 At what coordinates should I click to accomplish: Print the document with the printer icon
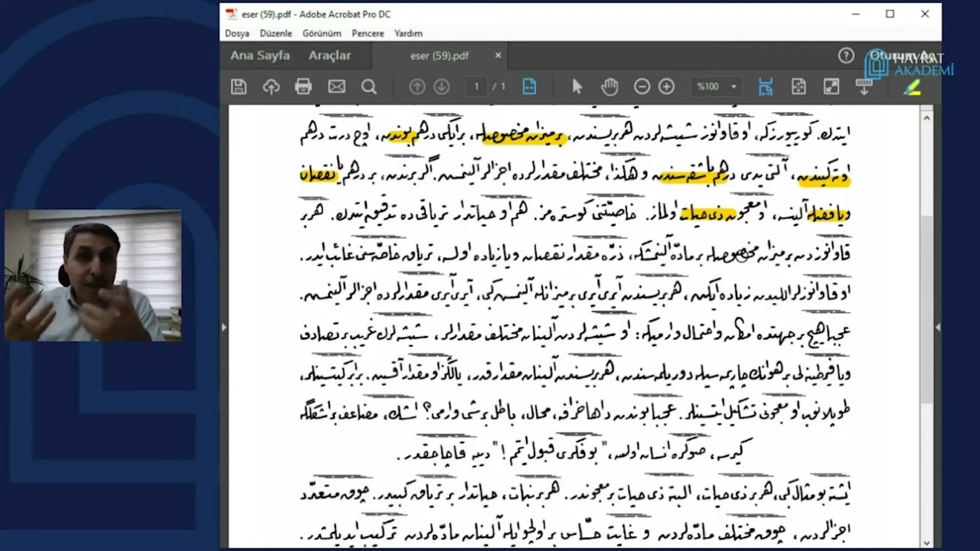coord(304,86)
